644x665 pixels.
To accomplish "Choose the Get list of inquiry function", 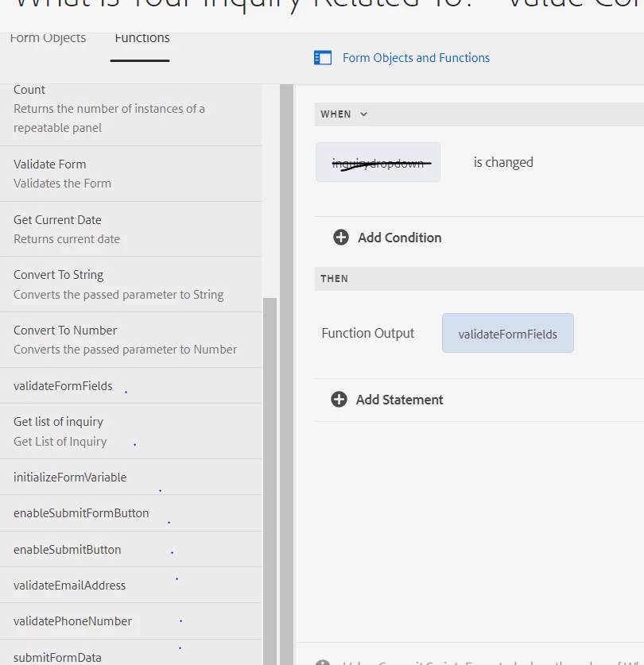I will (130, 431).
